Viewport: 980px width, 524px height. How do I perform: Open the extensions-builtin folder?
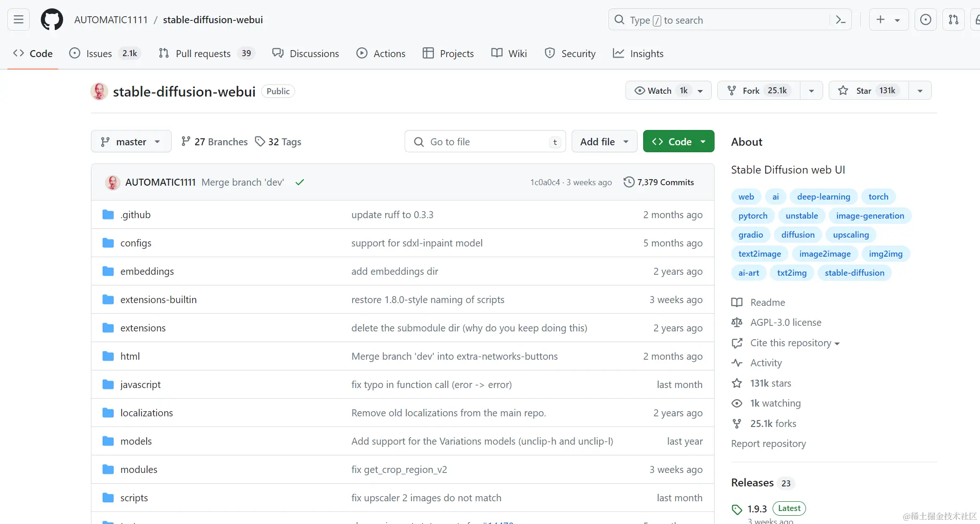pyautogui.click(x=159, y=299)
